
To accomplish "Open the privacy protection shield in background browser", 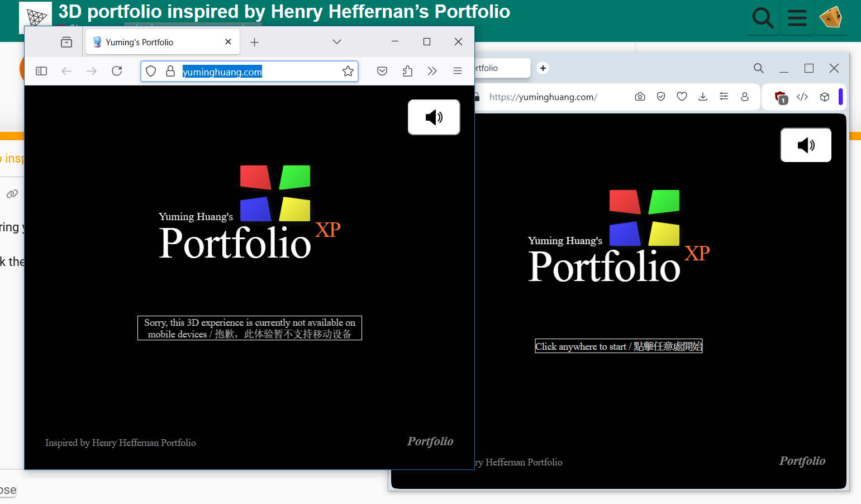I will (x=661, y=97).
